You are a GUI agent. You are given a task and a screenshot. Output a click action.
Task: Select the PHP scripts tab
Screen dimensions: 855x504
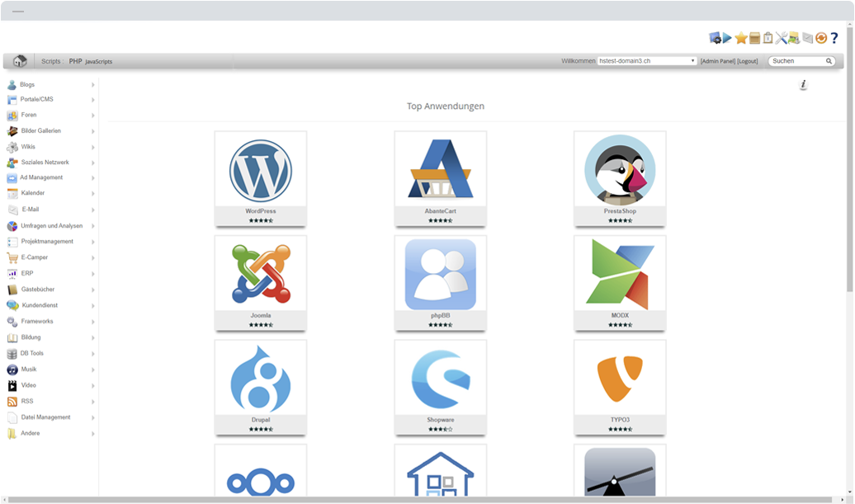click(x=75, y=61)
